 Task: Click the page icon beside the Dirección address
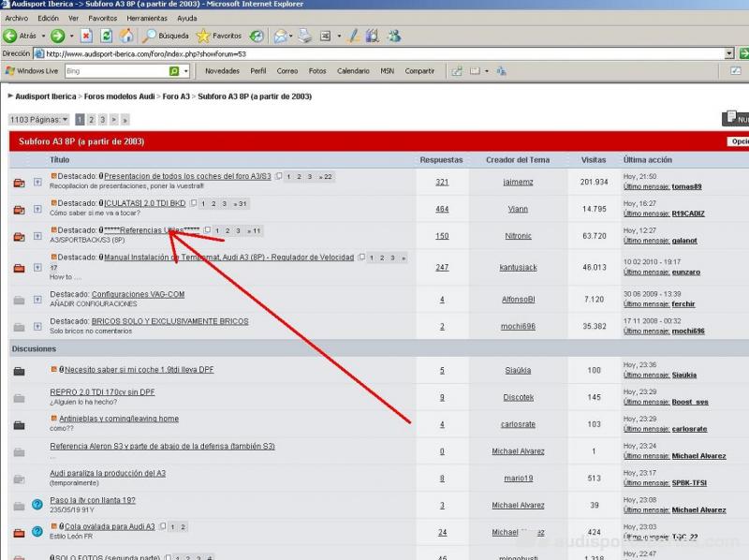click(39, 54)
